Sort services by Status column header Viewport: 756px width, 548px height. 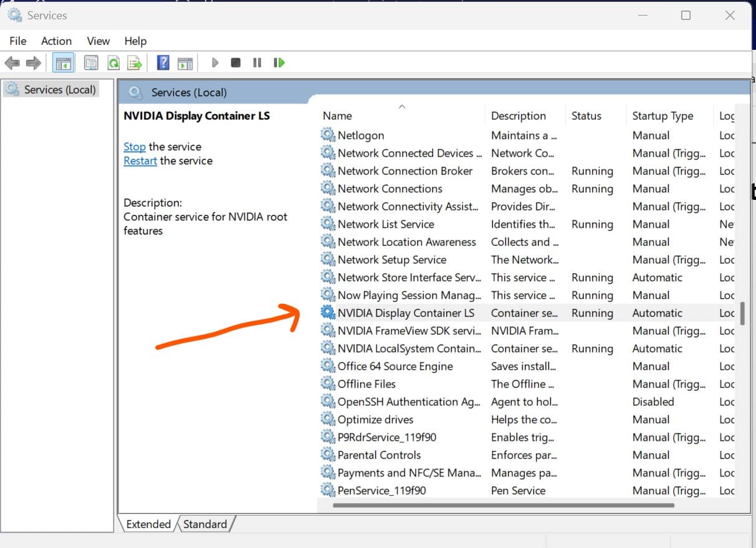pyautogui.click(x=585, y=116)
